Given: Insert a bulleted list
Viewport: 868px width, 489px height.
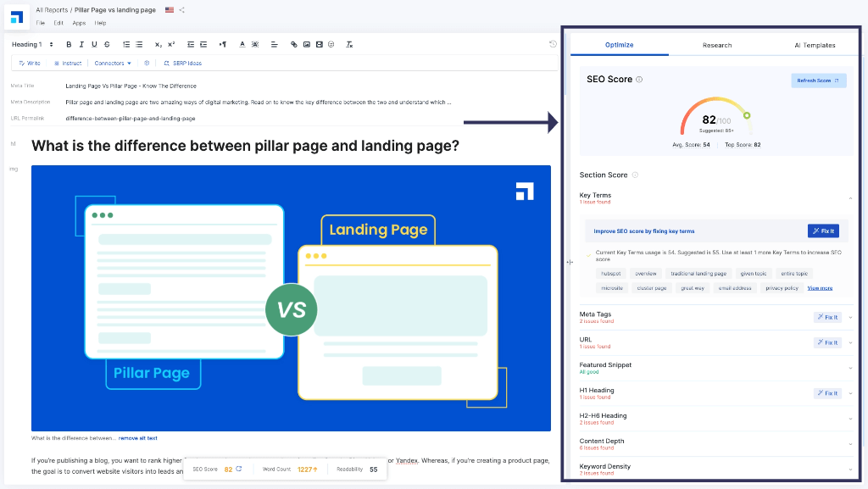Looking at the screenshot, I should [x=139, y=45].
